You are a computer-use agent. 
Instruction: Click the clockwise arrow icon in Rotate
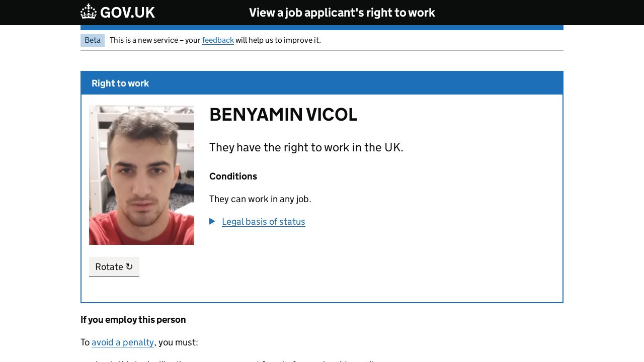129,266
